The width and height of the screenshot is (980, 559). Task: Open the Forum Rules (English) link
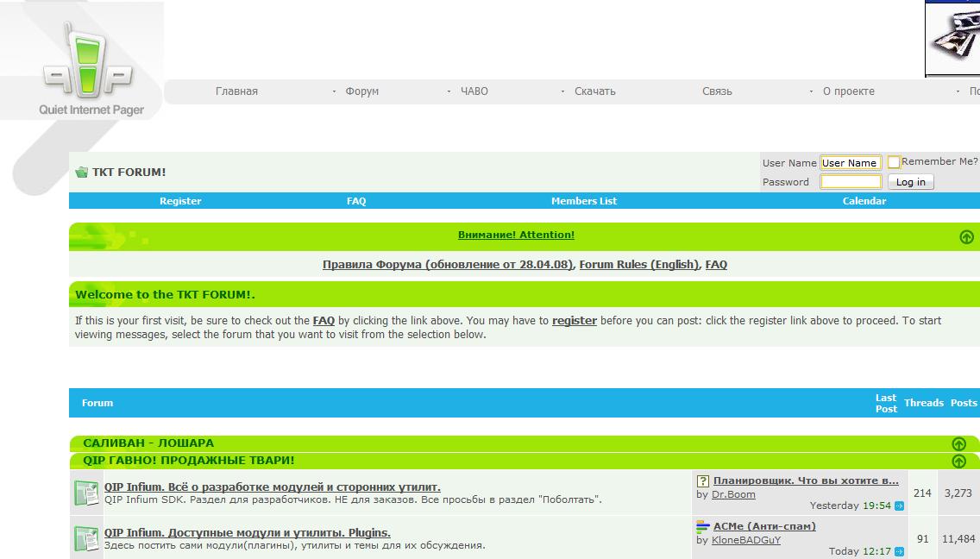point(638,265)
